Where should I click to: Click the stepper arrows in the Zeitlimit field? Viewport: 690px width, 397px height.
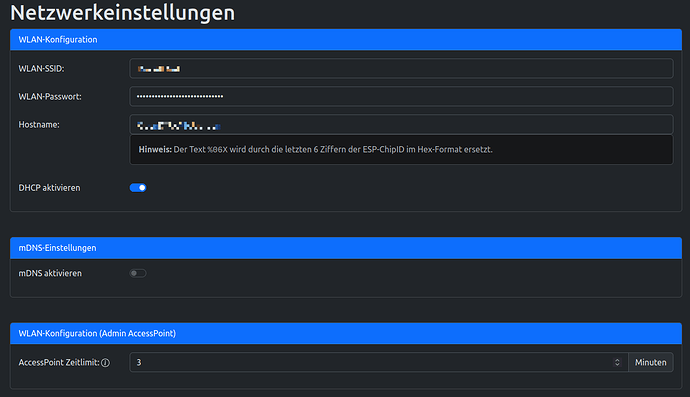click(x=617, y=362)
